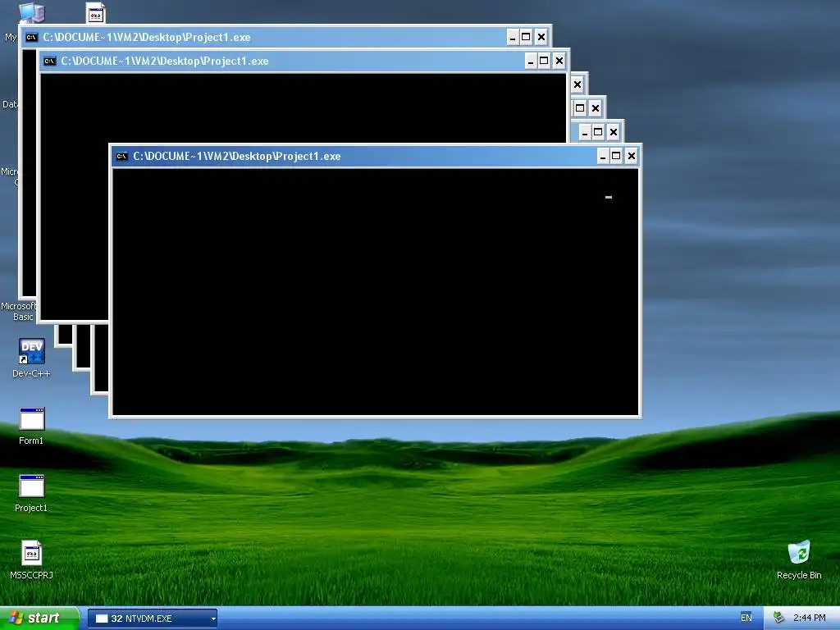
Task: Open system menu icon of front console window
Action: pos(121,157)
